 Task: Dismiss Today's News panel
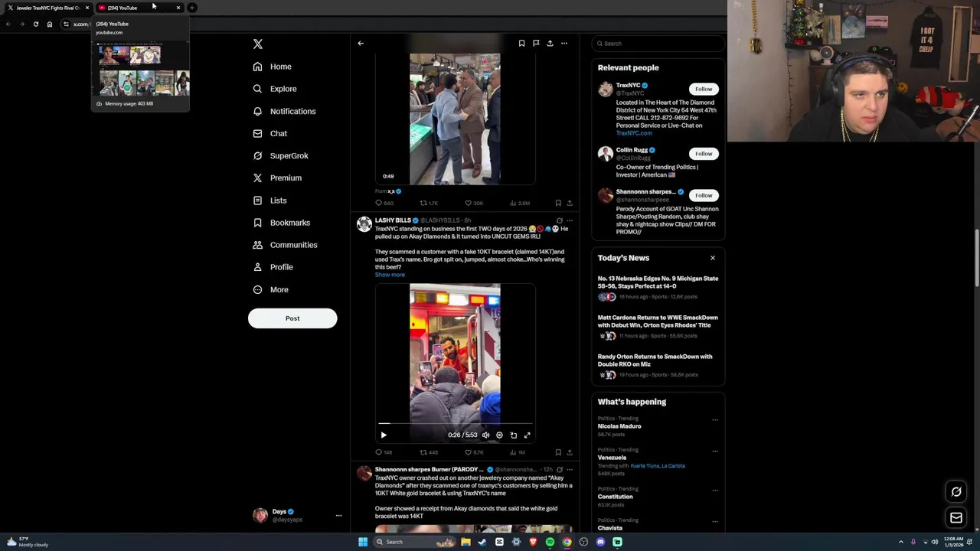[x=713, y=258]
